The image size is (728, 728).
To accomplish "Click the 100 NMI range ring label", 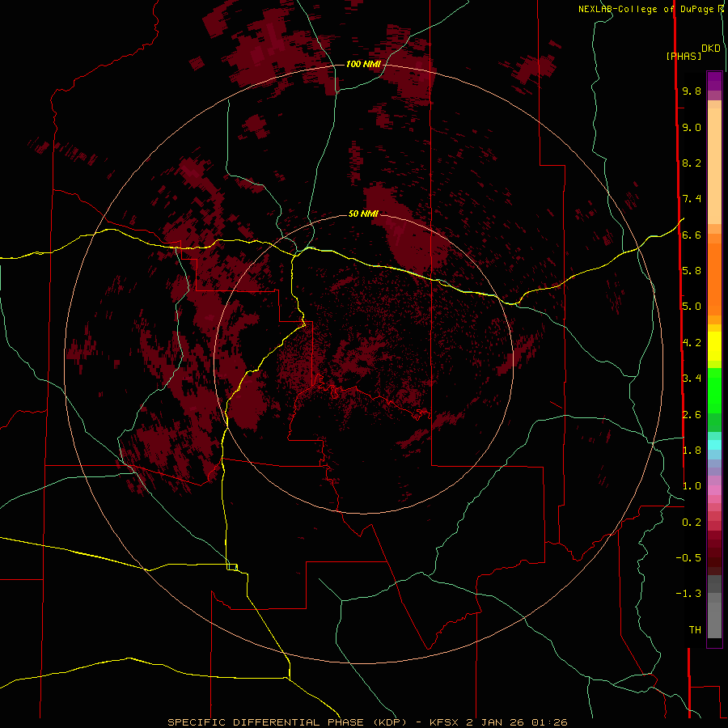I will pyautogui.click(x=363, y=64).
